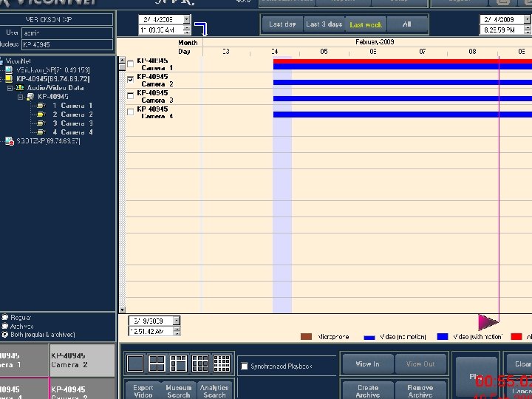532x399 pixels.
Task: Click the yellow KP-40945[69.74.63.72] computer icon
Action: point(9,79)
